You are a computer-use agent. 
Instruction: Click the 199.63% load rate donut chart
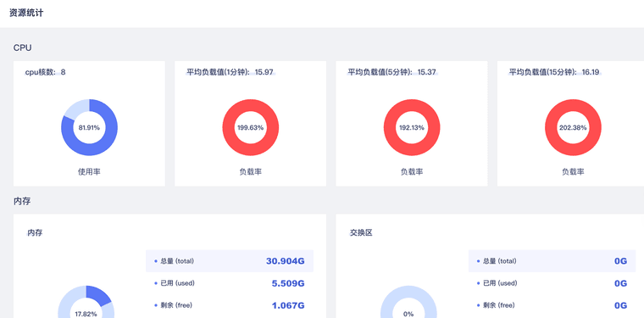pos(251,127)
